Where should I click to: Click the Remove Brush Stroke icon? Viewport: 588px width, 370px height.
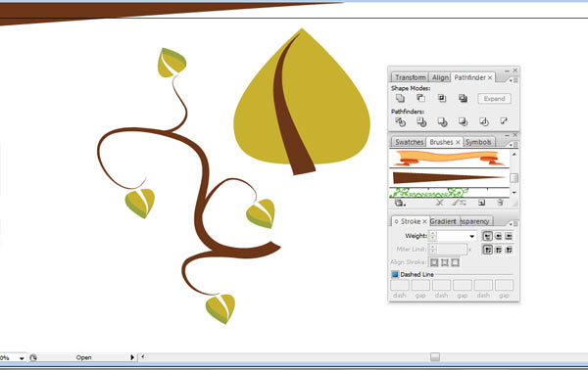pyautogui.click(x=439, y=203)
